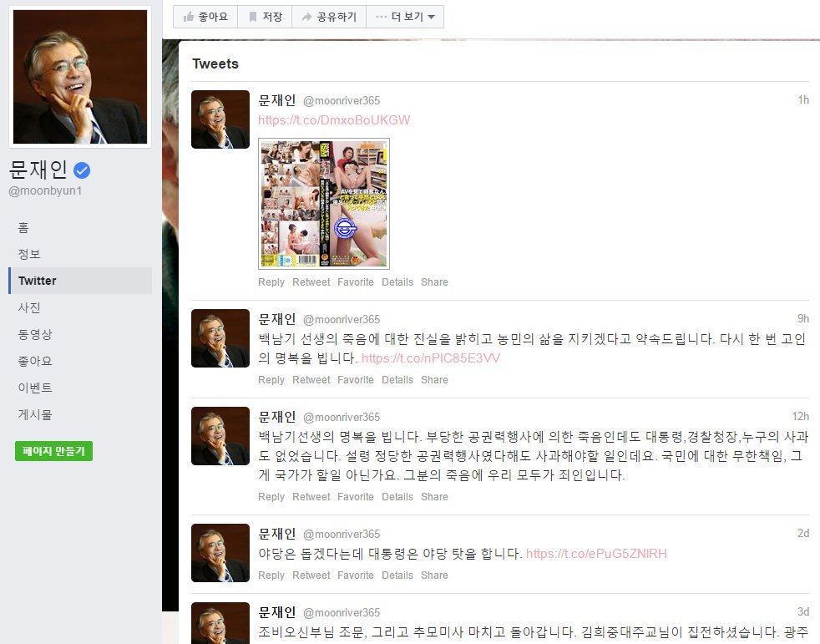Viewport: 820px width, 644px height.
Task: Switch to the Twitter tab in the sidebar
Action: pos(37,281)
